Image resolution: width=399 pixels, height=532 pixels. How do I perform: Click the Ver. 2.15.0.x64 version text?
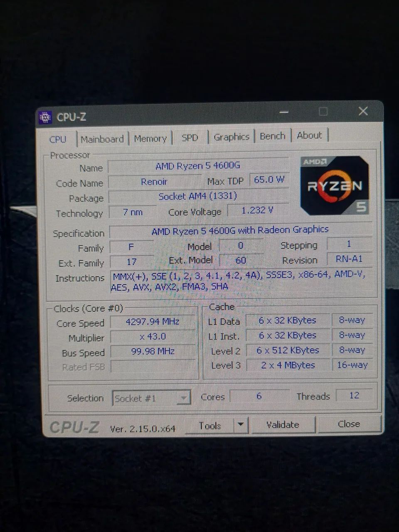coord(143,429)
